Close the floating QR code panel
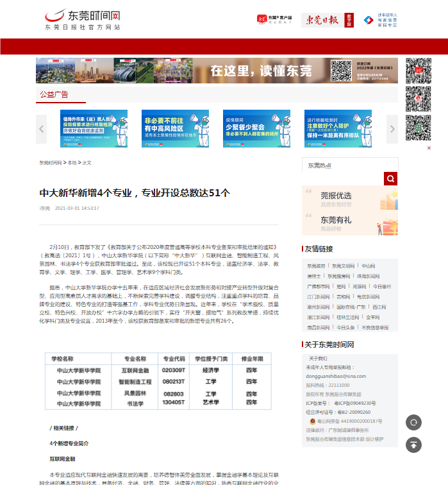448x485 pixels. [429, 148]
